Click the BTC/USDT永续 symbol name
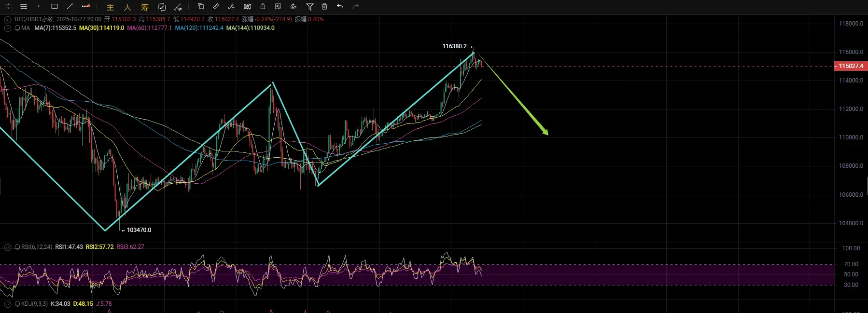The width and height of the screenshot is (868, 313). point(34,19)
